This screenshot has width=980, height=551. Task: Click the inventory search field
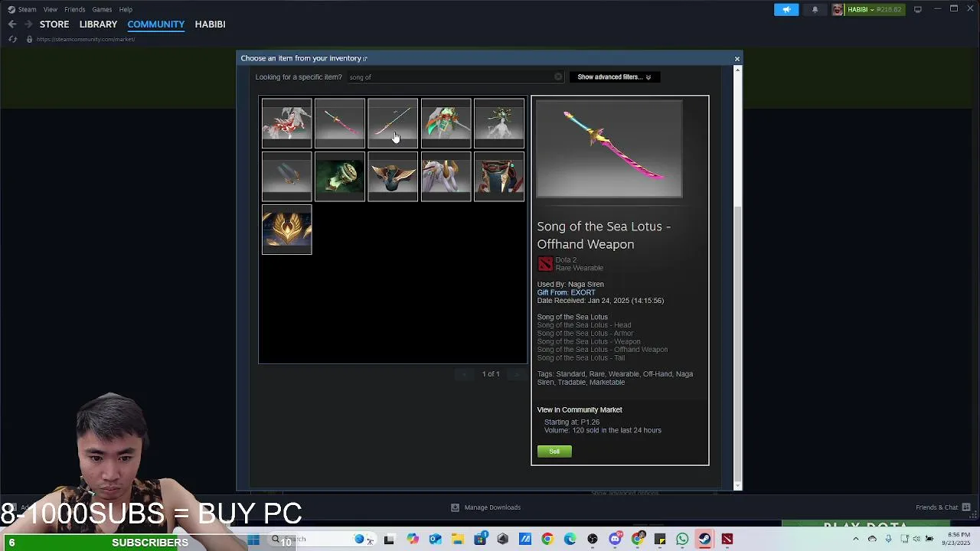point(456,77)
